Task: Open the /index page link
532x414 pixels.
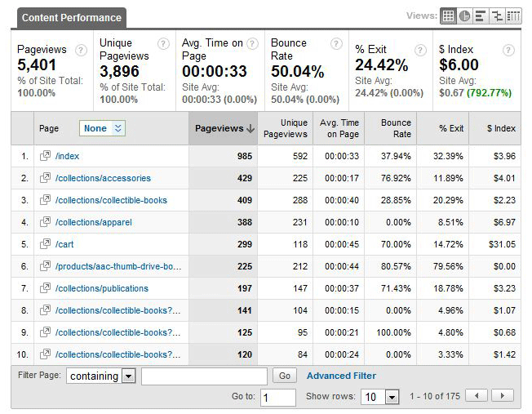Action: coord(67,156)
